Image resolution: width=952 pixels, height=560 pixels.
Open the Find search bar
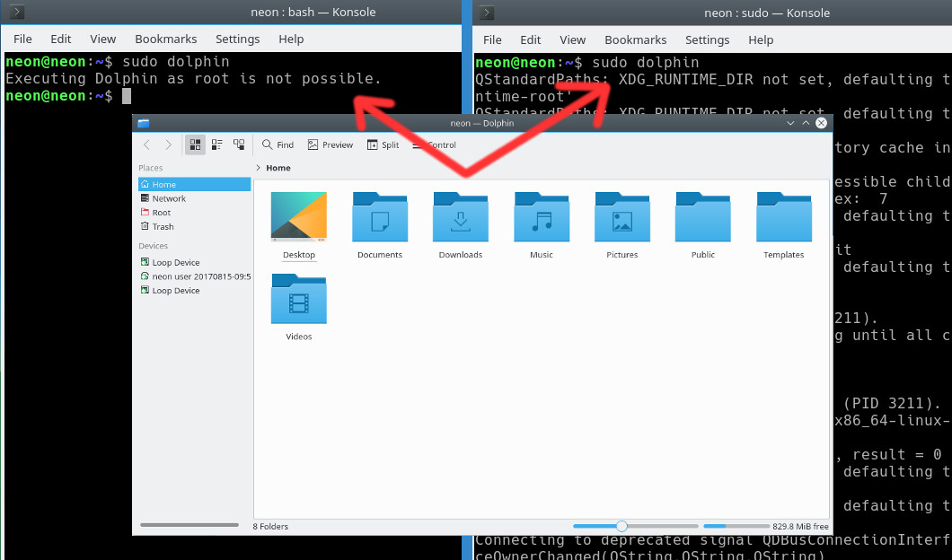pyautogui.click(x=277, y=144)
